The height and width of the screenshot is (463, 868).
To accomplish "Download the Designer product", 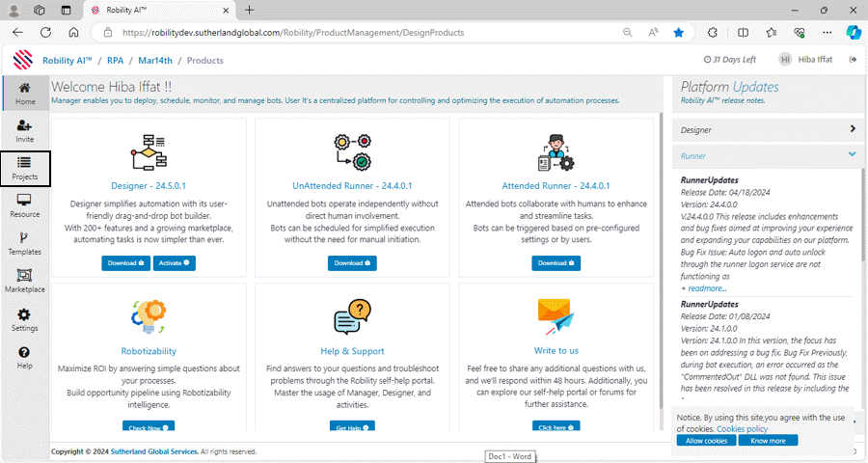I will [125, 263].
